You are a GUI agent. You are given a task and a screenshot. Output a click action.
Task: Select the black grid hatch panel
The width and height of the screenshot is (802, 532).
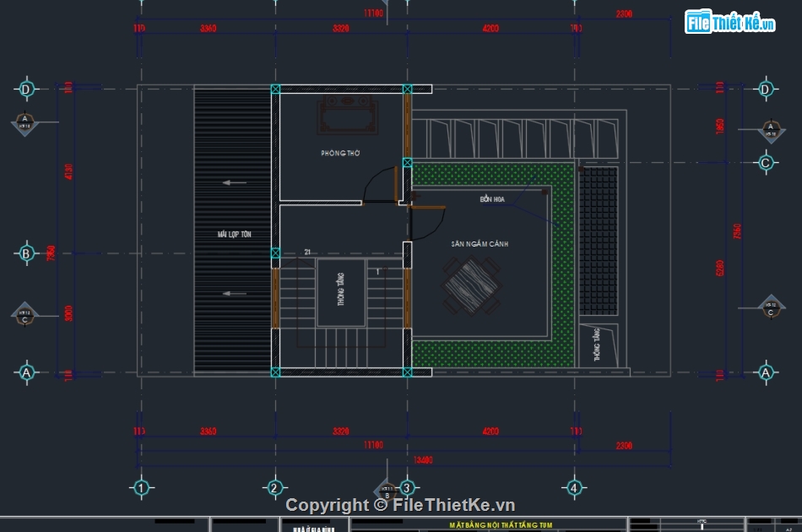pos(599,241)
